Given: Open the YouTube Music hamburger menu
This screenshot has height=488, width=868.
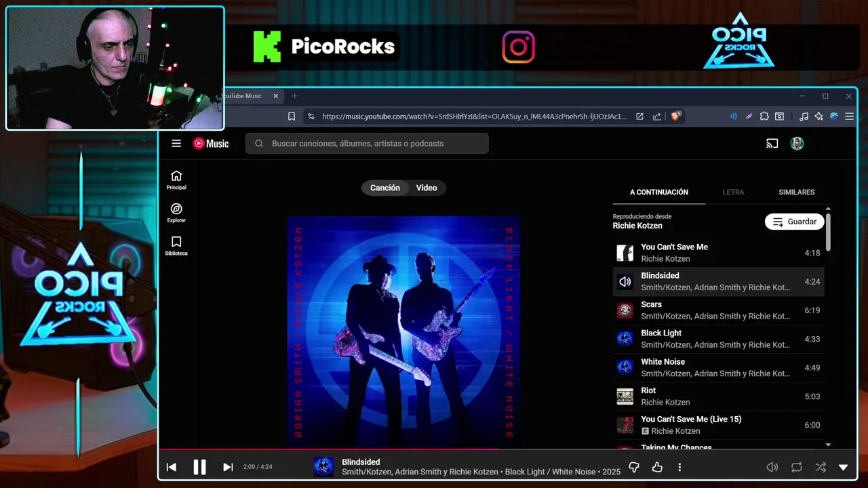Looking at the screenshot, I should coord(176,143).
